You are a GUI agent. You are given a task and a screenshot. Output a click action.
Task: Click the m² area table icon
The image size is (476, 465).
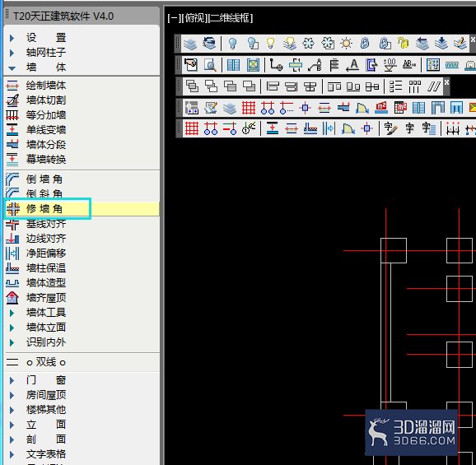[x=400, y=108]
